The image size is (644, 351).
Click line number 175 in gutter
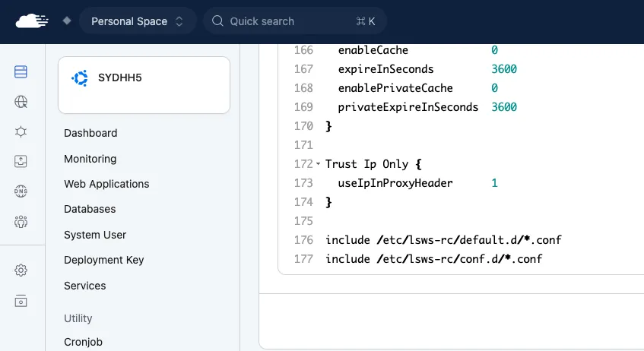coord(303,221)
